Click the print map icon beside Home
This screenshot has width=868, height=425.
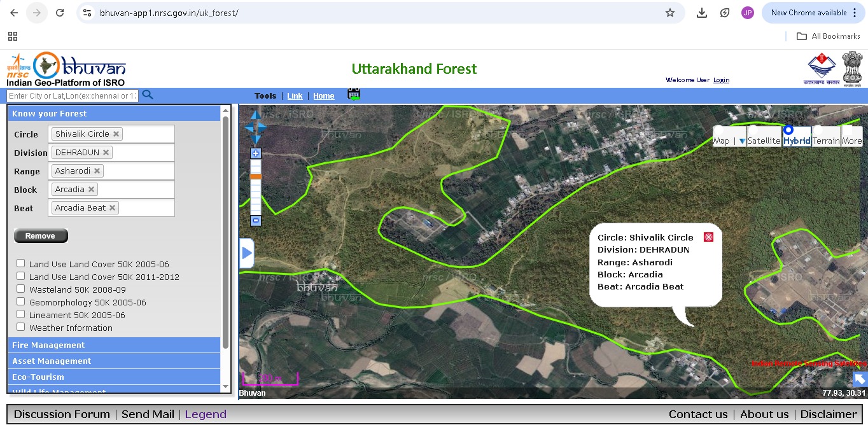click(354, 94)
